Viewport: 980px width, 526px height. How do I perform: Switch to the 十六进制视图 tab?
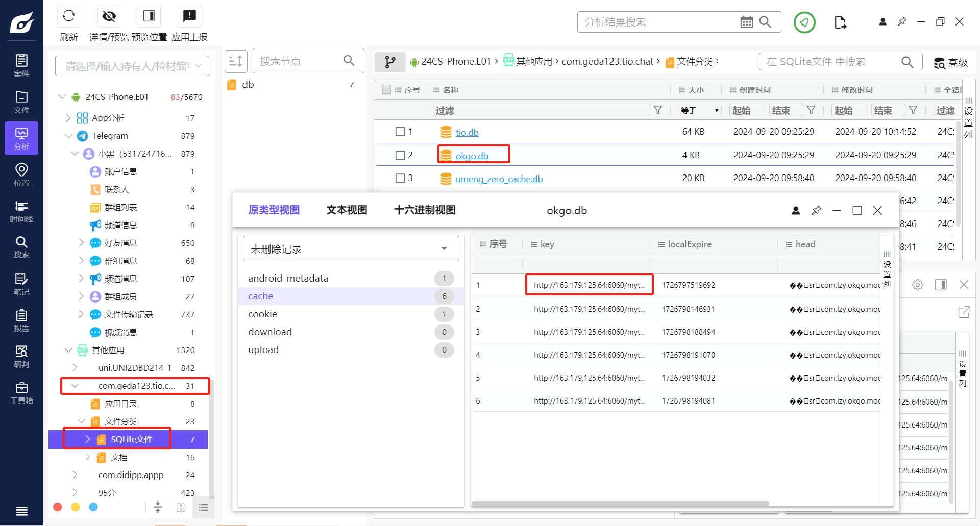pyautogui.click(x=425, y=210)
